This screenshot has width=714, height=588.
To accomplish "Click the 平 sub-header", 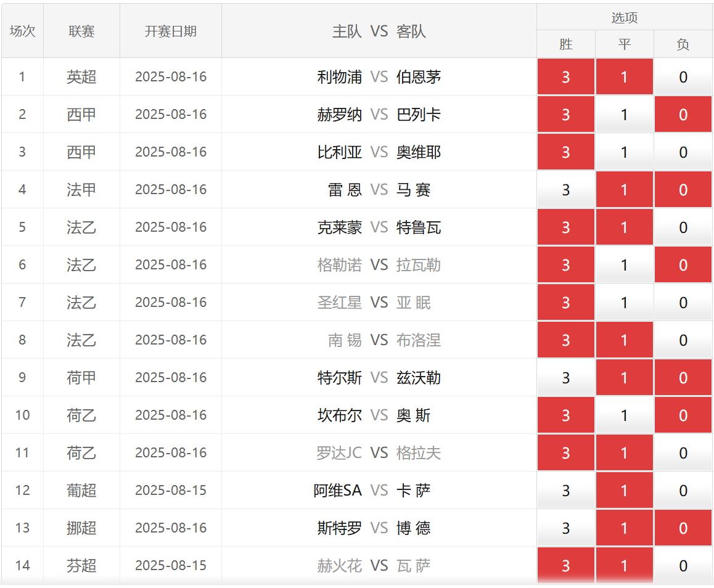I will click(x=625, y=44).
